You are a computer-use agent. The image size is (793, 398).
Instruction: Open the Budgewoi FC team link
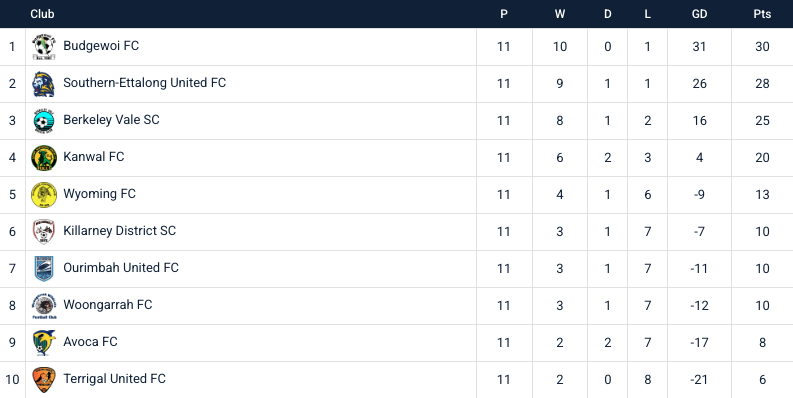click(101, 46)
